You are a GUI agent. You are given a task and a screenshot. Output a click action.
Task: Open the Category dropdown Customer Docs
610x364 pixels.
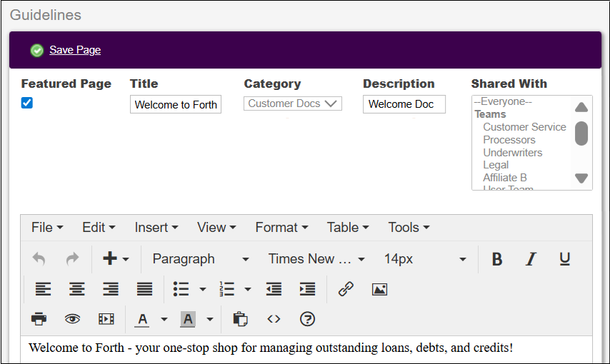point(293,103)
